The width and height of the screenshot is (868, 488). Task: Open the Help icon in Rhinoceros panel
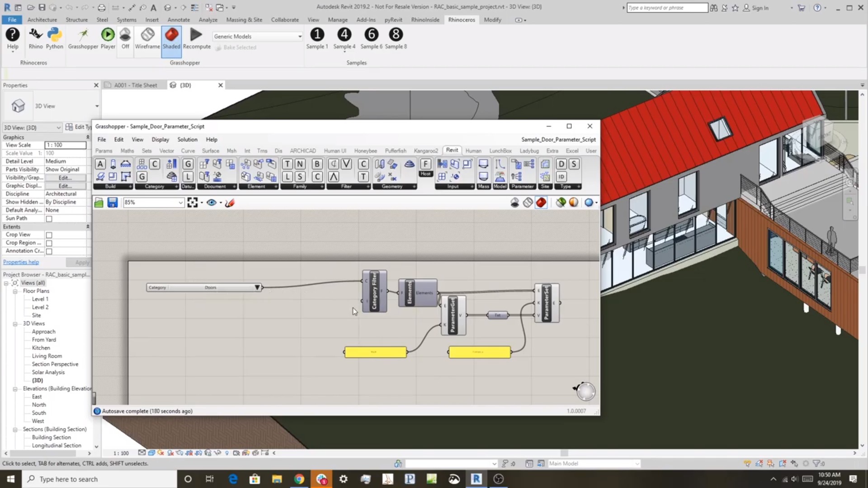click(x=13, y=38)
